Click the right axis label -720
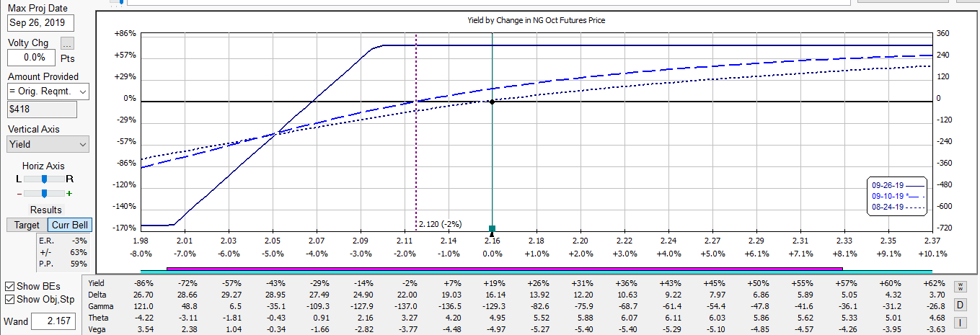The width and height of the screenshot is (980, 335). click(x=943, y=228)
